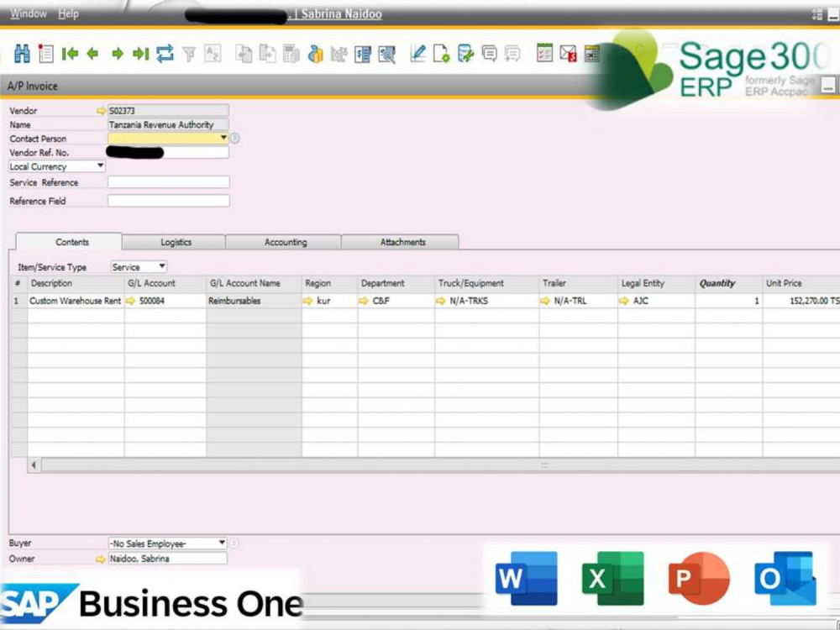Follow the N/A-TRKS truck link arrow
The image size is (840, 630).
[441, 301]
